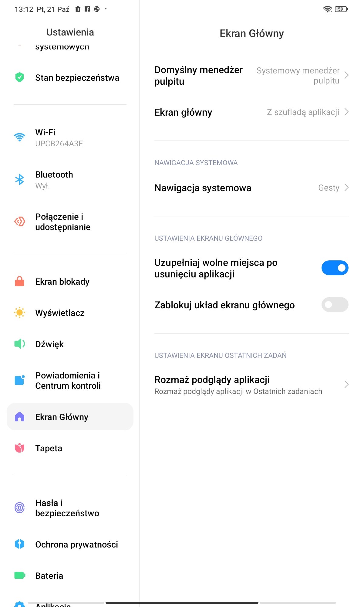The height and width of the screenshot is (607, 364).
Task: Open Nawigacja systemowa Gesty chevron
Action: click(346, 188)
